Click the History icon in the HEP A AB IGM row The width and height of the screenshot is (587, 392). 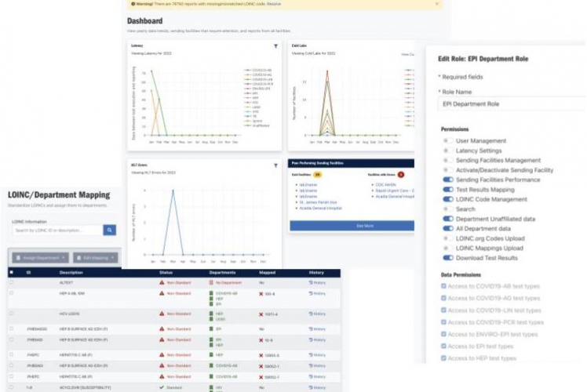click(311, 294)
